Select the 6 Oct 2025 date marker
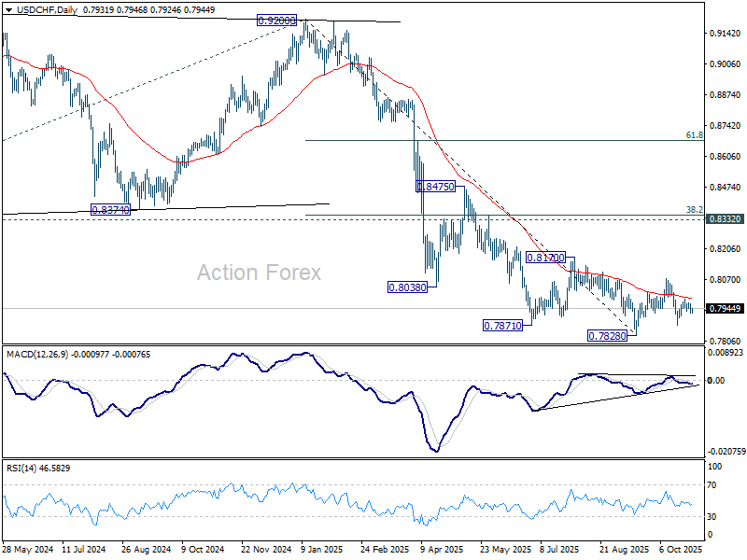The height and width of the screenshot is (560, 747). coord(681,550)
